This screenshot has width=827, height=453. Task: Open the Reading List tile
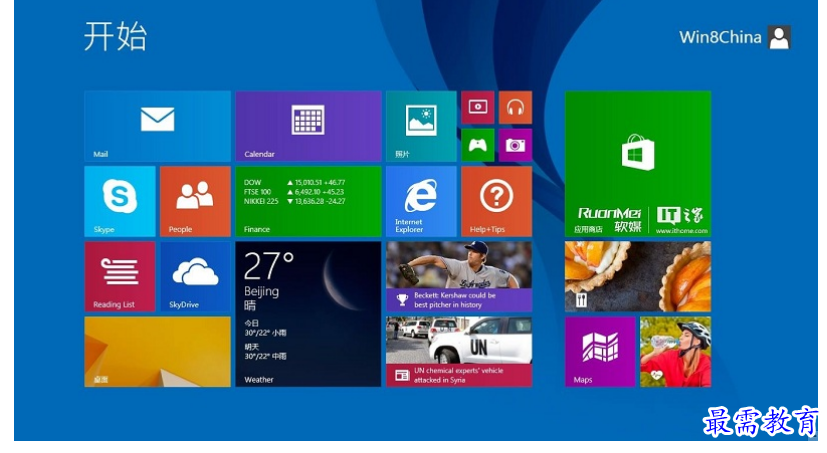pos(120,277)
